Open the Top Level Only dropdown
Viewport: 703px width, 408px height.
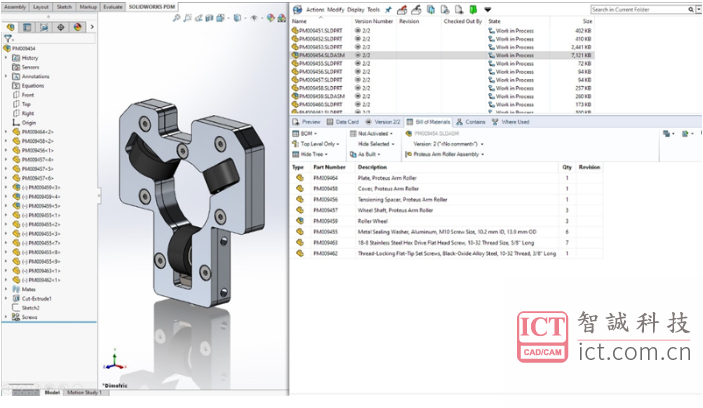316,144
